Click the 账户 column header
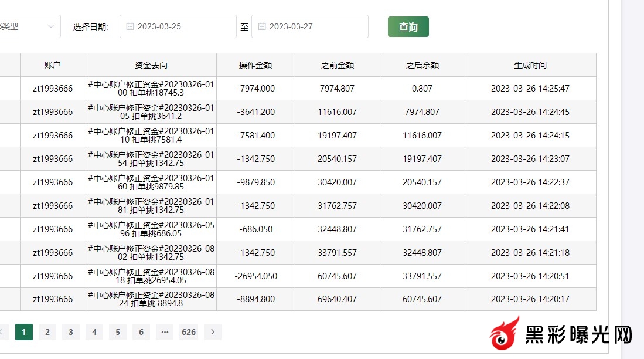 click(x=53, y=65)
